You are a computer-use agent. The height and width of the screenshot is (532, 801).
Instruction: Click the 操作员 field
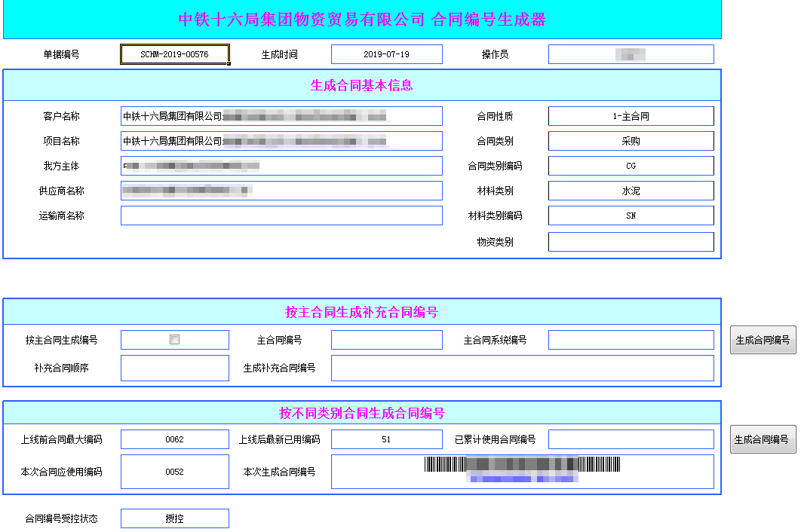click(631, 54)
